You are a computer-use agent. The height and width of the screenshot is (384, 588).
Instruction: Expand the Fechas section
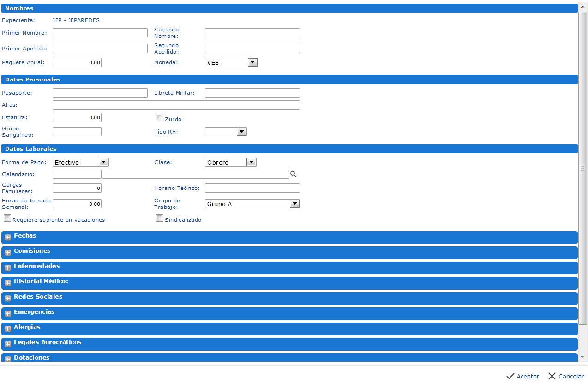tap(8, 238)
